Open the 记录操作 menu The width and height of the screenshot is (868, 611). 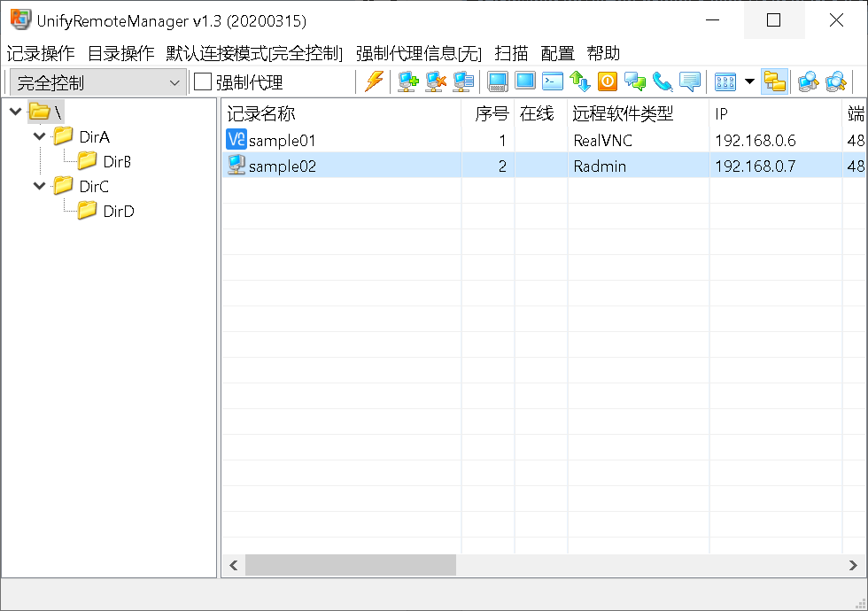[41, 53]
